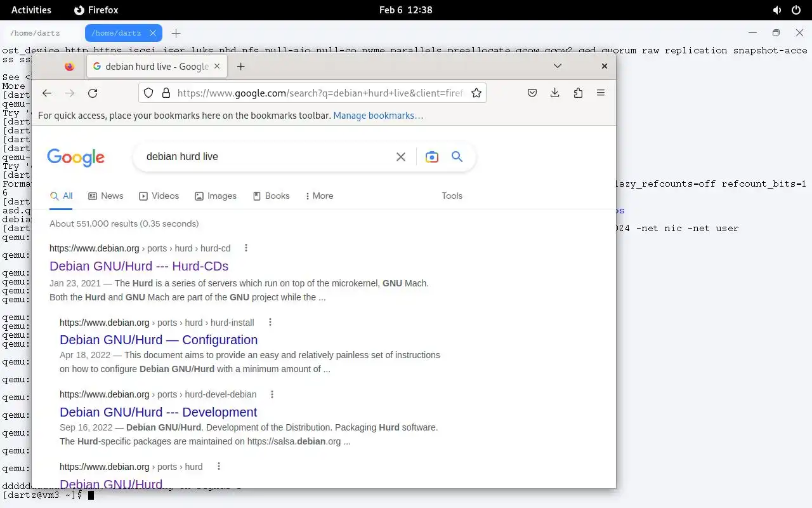Screen dimensions: 812x508
Task: Expand the More search filters dropdown
Action: [x=319, y=196]
